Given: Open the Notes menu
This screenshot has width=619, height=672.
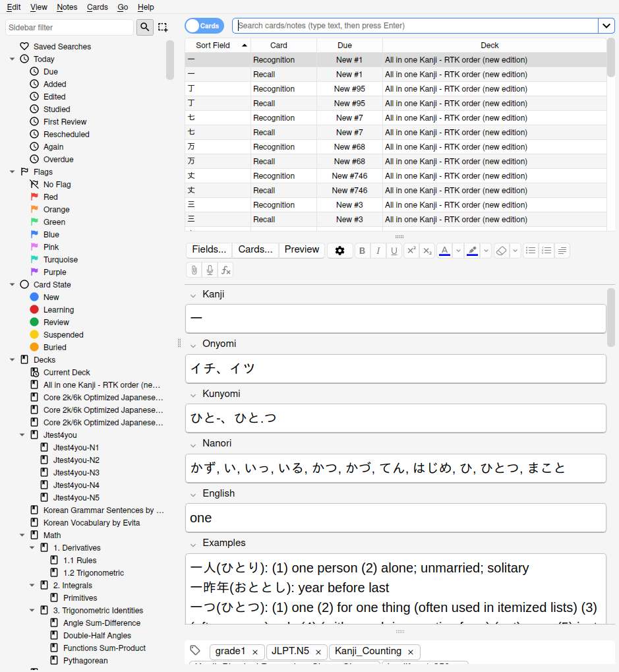Looking at the screenshot, I should tap(67, 7).
